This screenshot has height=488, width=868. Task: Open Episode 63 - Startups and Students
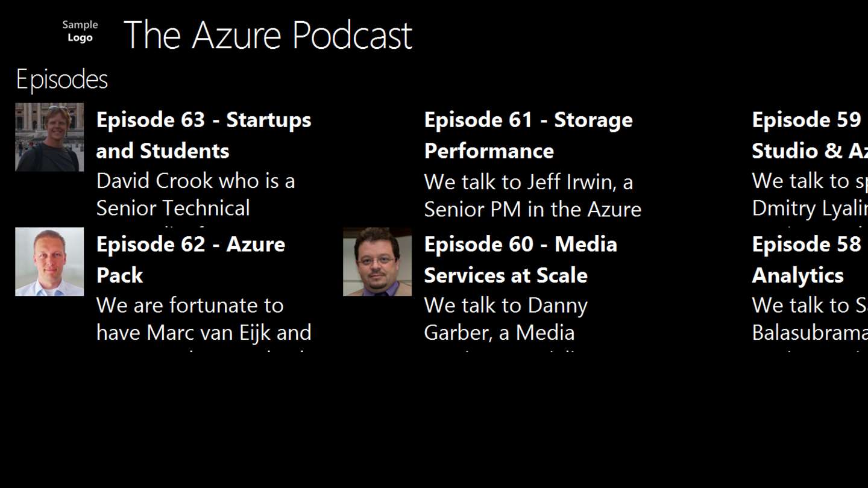click(203, 135)
